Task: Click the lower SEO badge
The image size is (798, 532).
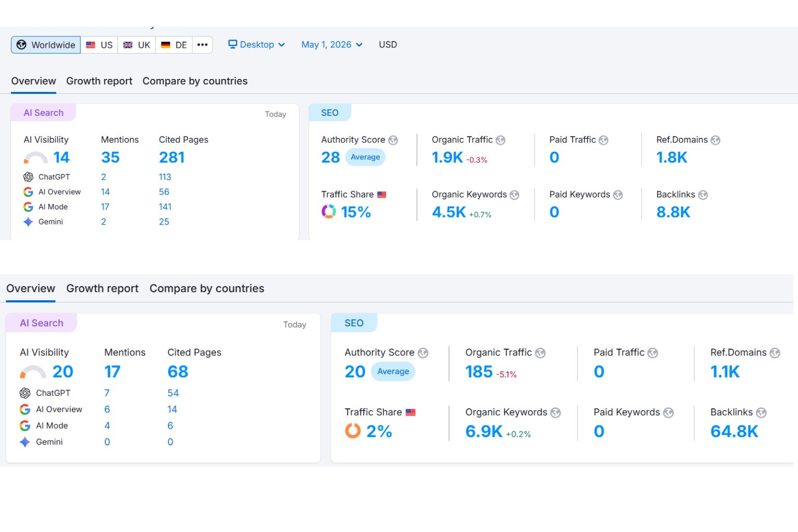Action: [x=354, y=323]
